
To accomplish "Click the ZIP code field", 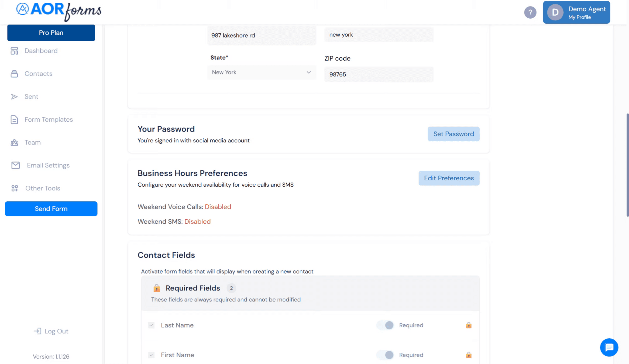I will point(379,74).
